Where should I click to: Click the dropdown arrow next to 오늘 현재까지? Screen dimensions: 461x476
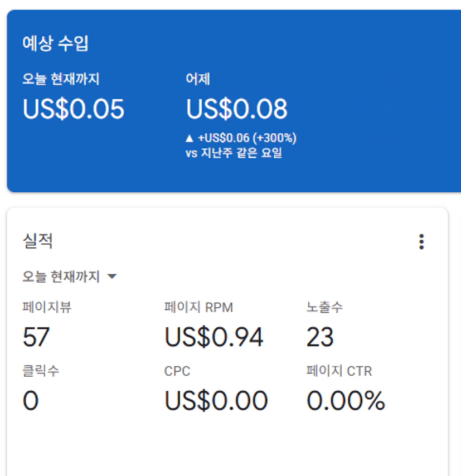tap(111, 276)
